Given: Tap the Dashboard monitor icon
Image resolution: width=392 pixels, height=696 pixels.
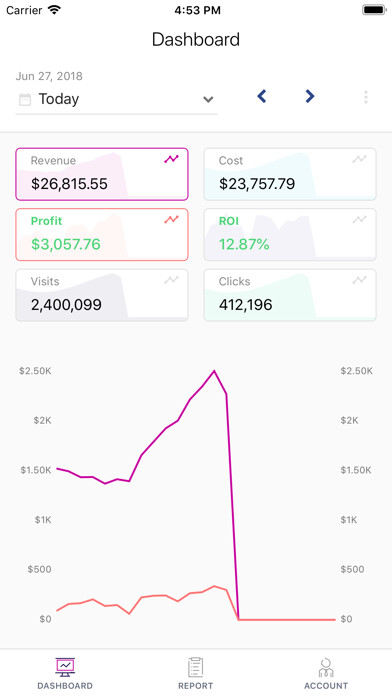Looking at the screenshot, I should pyautogui.click(x=65, y=667).
